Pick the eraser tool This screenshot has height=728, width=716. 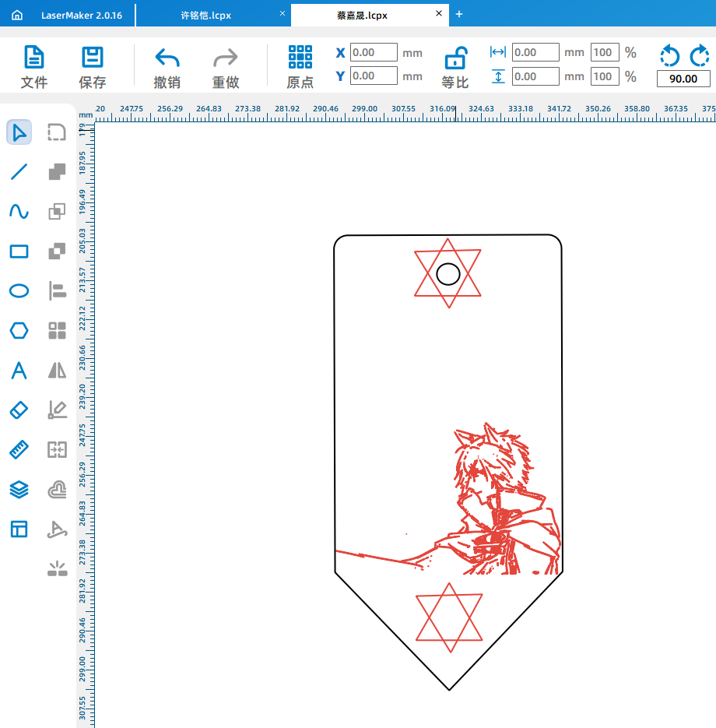19,410
